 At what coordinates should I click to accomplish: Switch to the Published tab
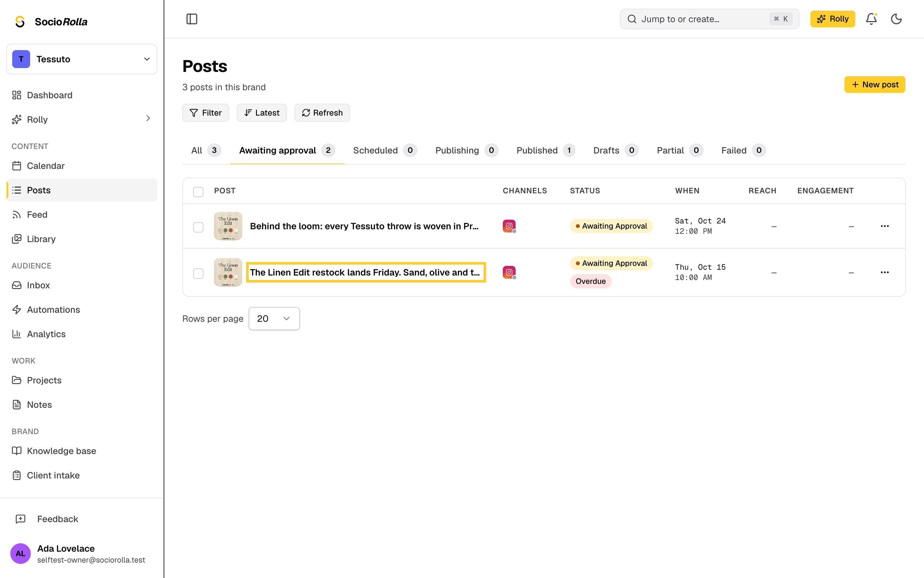(x=546, y=150)
